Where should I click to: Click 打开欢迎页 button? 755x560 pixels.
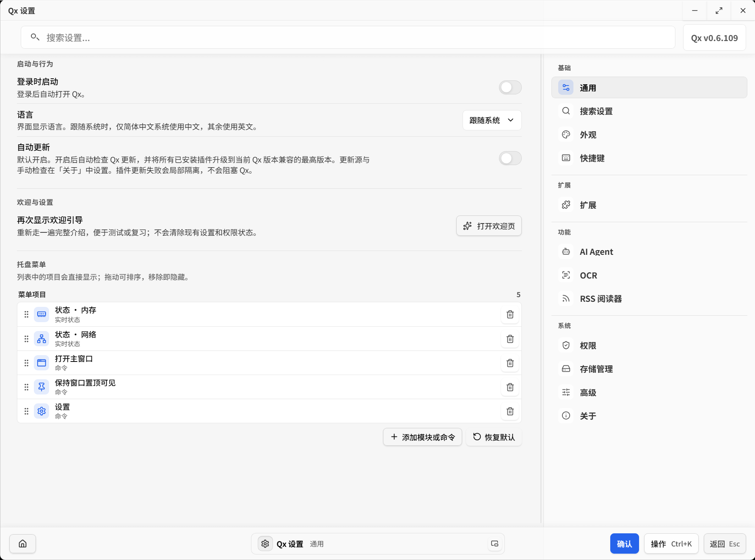[489, 226]
